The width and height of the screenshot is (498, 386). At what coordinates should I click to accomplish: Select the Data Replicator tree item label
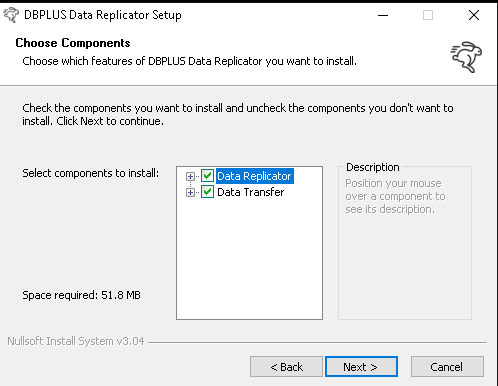pyautogui.click(x=255, y=176)
